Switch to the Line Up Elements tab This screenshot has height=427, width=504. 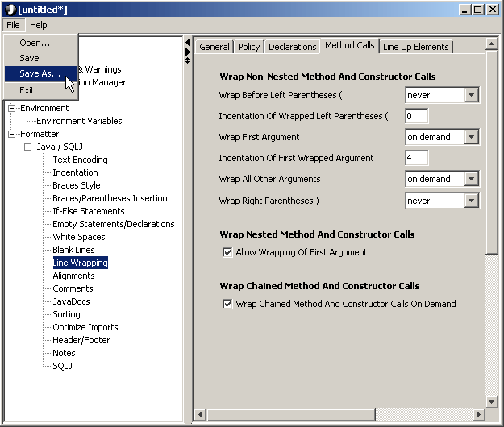click(x=416, y=47)
